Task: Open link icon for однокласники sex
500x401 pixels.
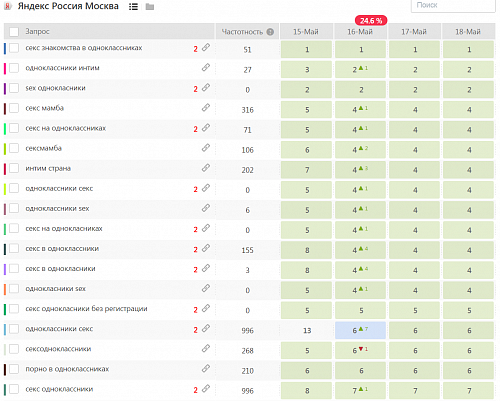Action: click(x=206, y=288)
